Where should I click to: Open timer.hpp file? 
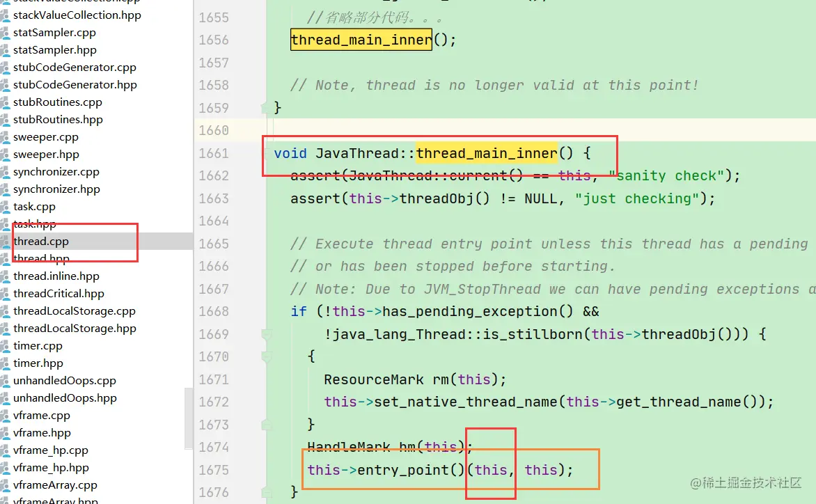click(x=38, y=363)
